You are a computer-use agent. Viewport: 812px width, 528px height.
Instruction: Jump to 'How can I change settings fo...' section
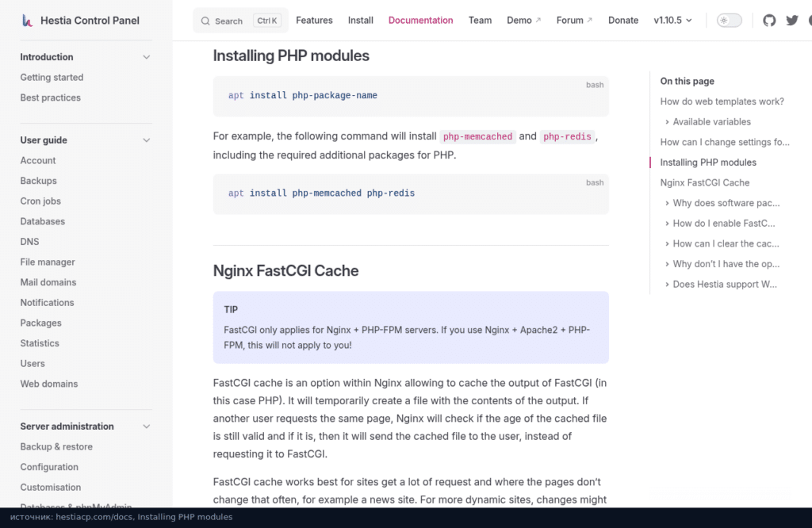(725, 143)
